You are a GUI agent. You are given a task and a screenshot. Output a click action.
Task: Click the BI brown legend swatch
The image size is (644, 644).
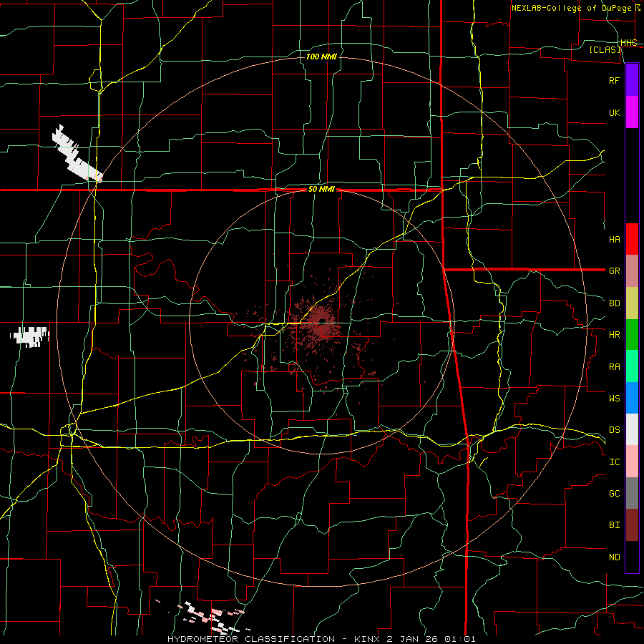(632, 525)
